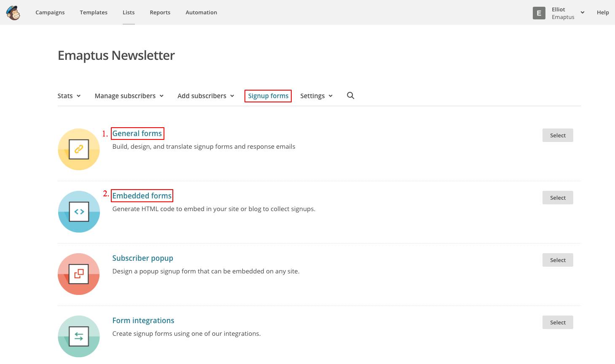Click the green Form integrations arrows icon
This screenshot has height=364, width=615.
79,336
